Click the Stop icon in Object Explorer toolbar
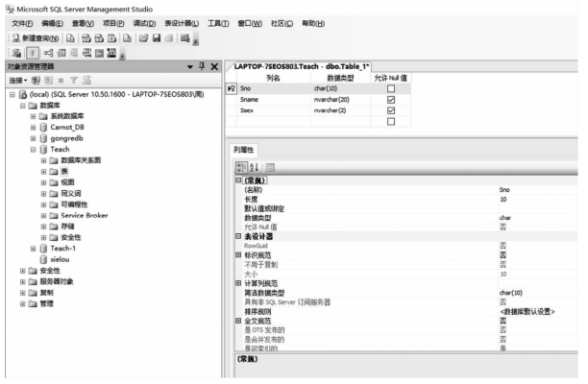This screenshot has width=588, height=384. (61, 81)
